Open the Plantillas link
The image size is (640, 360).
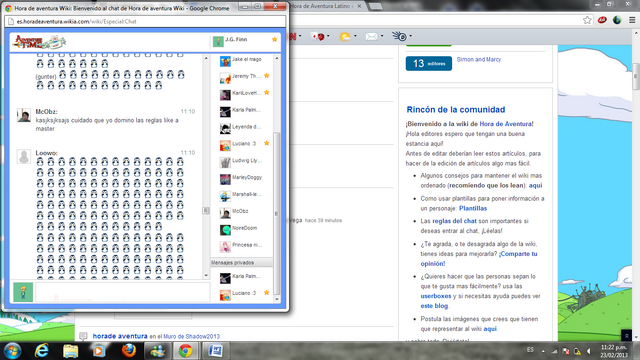point(473,208)
